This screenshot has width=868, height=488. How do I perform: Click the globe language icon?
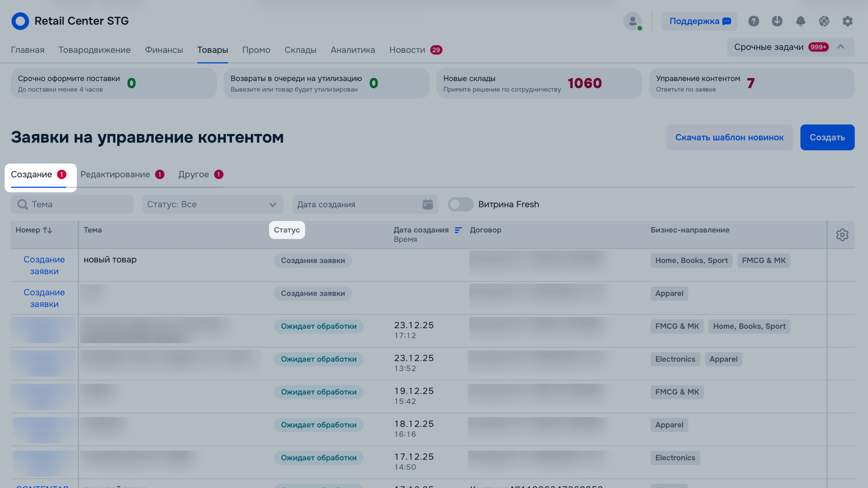point(824,21)
